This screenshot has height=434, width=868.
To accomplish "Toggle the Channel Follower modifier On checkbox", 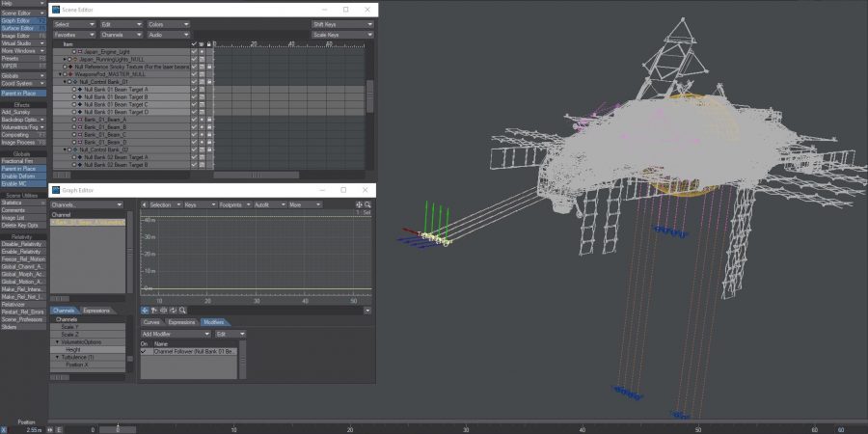I will coord(145,351).
